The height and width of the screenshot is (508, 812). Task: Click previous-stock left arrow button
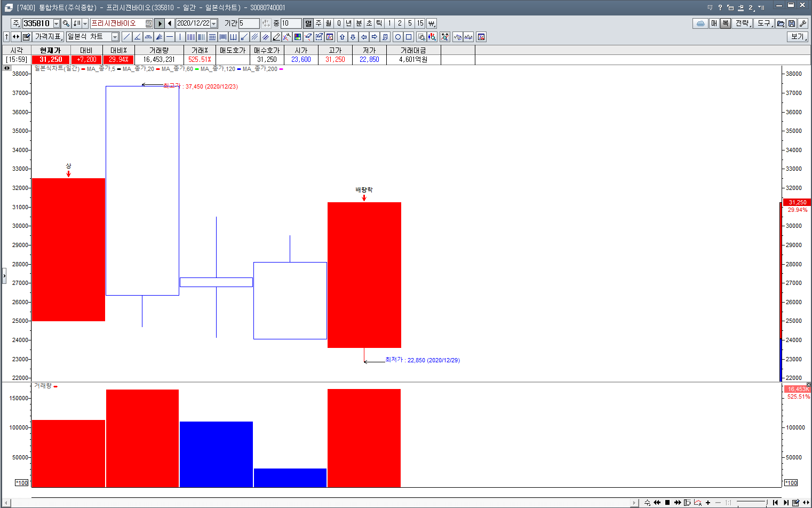pos(170,23)
